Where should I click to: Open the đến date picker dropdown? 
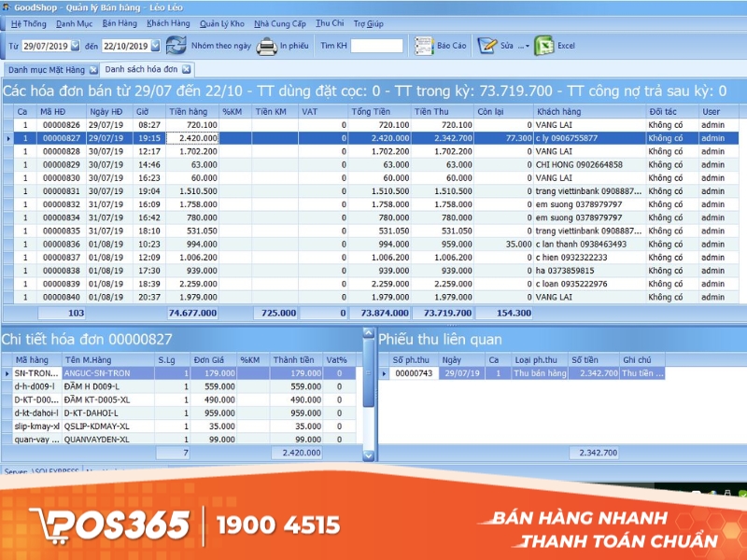[x=154, y=45]
